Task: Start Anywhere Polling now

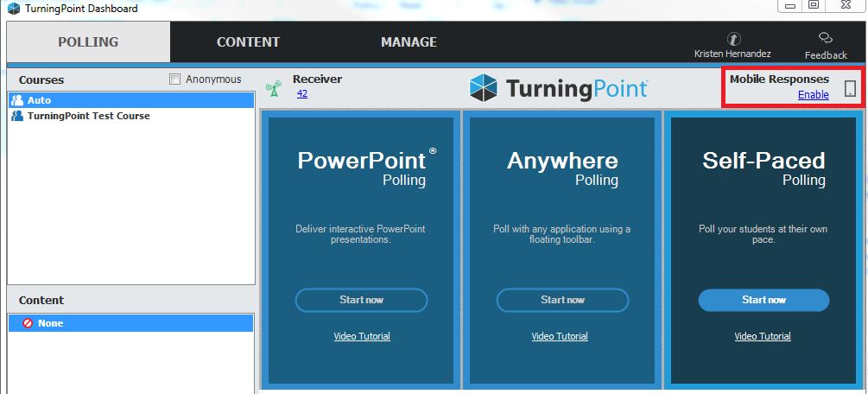Action: (562, 300)
